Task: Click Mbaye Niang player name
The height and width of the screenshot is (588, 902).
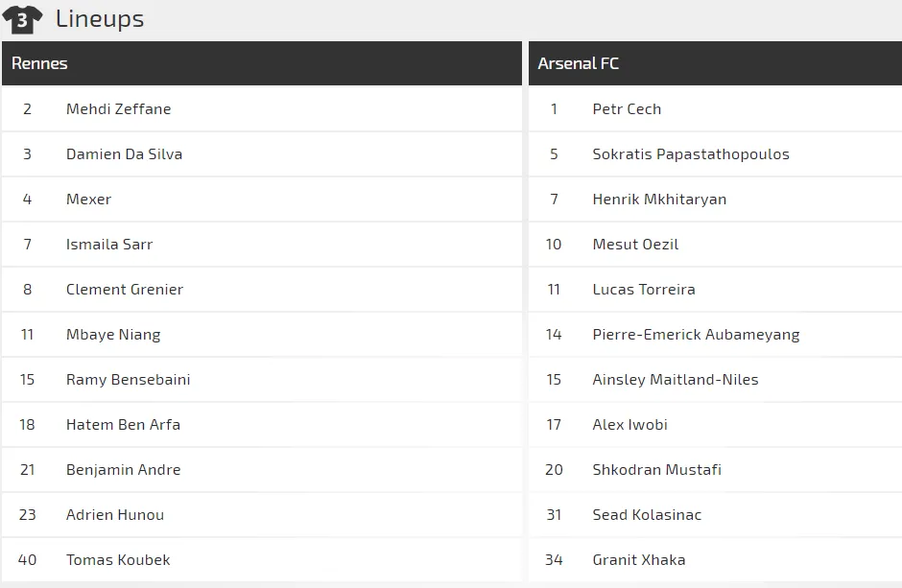Action: tap(113, 335)
